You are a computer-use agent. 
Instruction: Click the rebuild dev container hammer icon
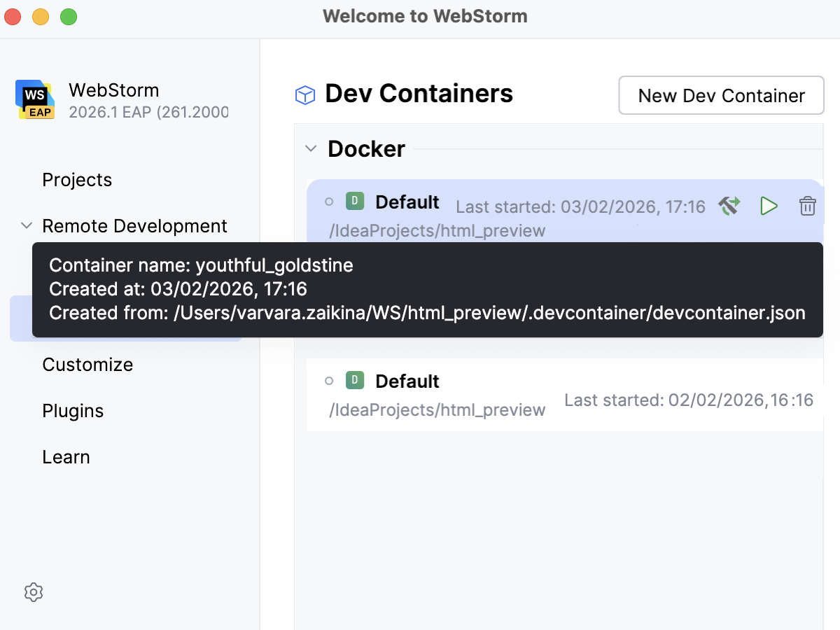coord(729,206)
